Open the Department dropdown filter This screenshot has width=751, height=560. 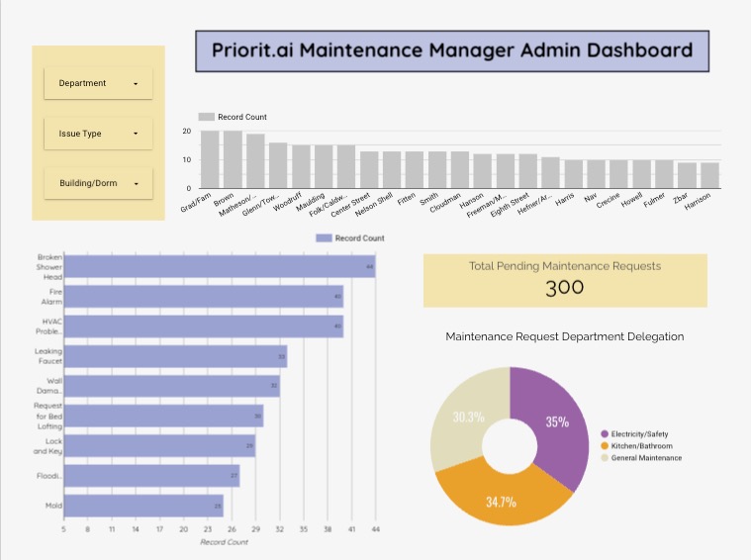pyautogui.click(x=98, y=83)
